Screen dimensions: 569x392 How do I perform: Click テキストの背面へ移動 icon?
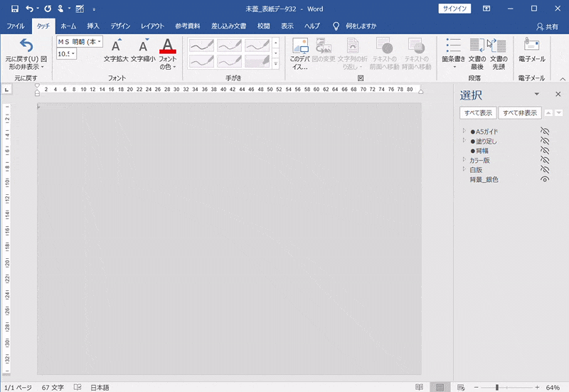coord(416,46)
